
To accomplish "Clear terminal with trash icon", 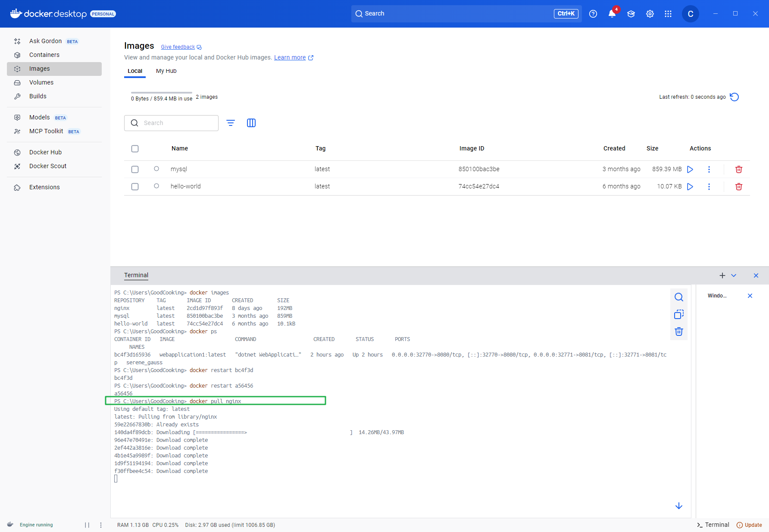I will (x=679, y=332).
